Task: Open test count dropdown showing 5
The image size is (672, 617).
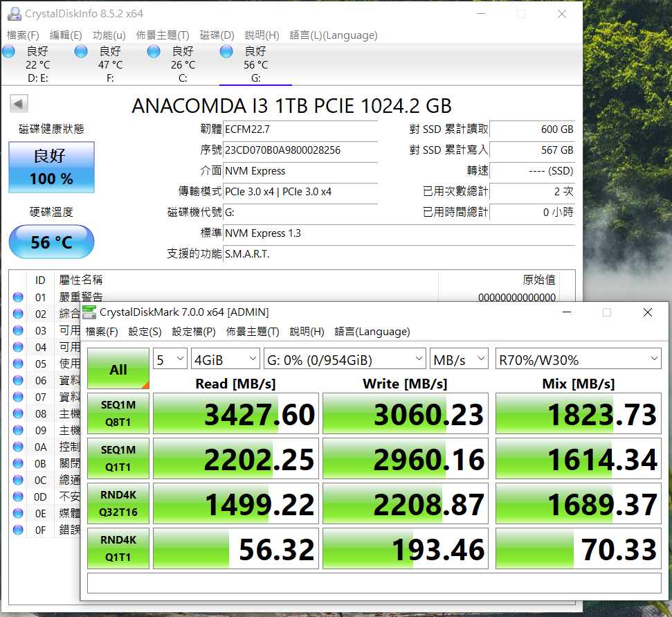Action: (x=170, y=359)
